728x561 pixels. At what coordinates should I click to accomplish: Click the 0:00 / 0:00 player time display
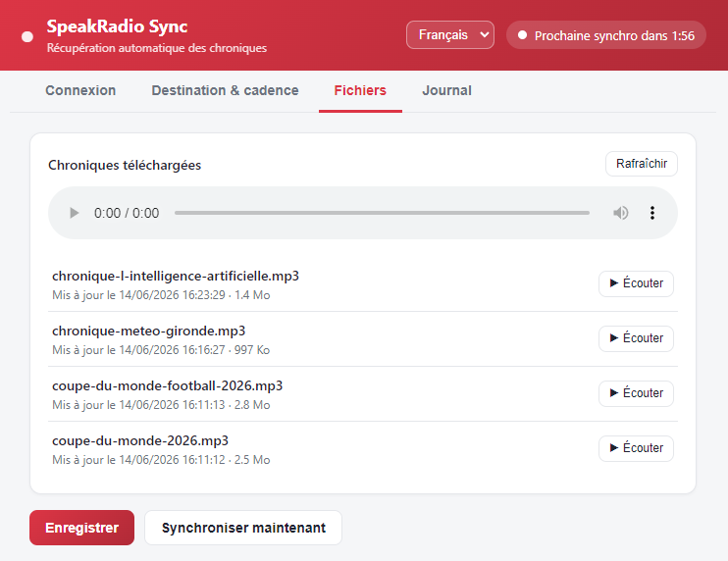(127, 213)
